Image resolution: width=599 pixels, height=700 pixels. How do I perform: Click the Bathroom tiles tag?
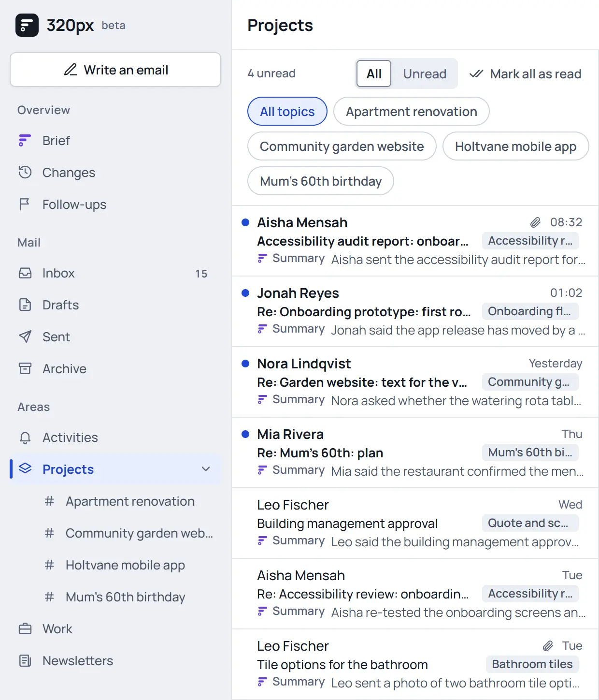pyautogui.click(x=532, y=664)
